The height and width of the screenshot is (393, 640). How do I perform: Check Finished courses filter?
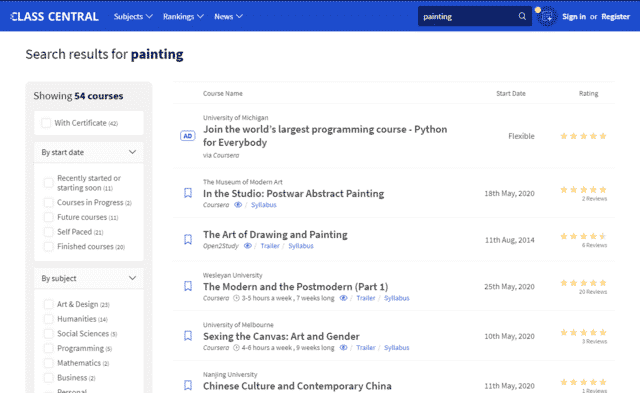click(x=49, y=246)
